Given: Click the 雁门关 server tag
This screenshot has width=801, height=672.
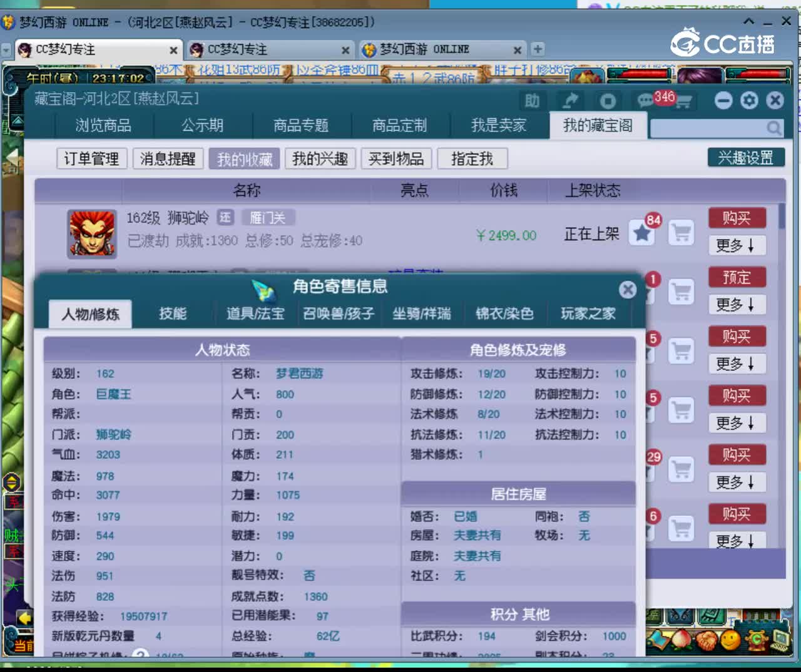Looking at the screenshot, I should [268, 217].
